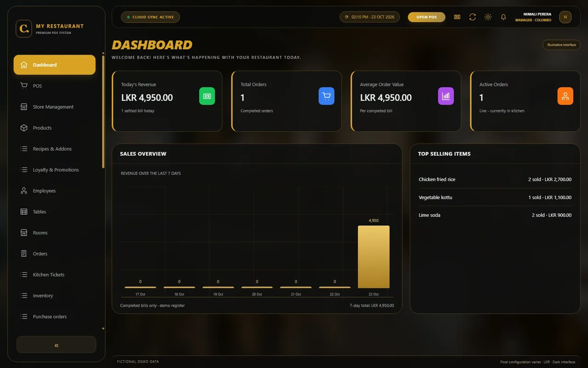The width and height of the screenshot is (588, 368).
Task: Click the date and time pill
Action: [370, 17]
